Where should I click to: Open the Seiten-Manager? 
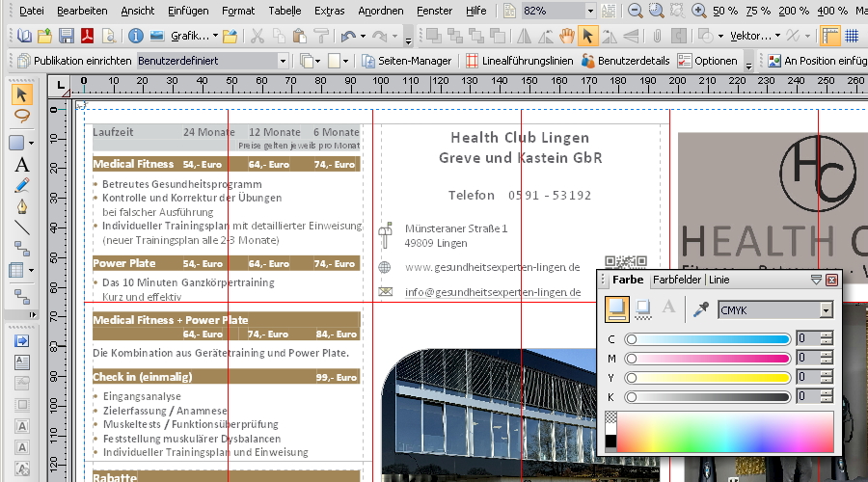(x=406, y=60)
